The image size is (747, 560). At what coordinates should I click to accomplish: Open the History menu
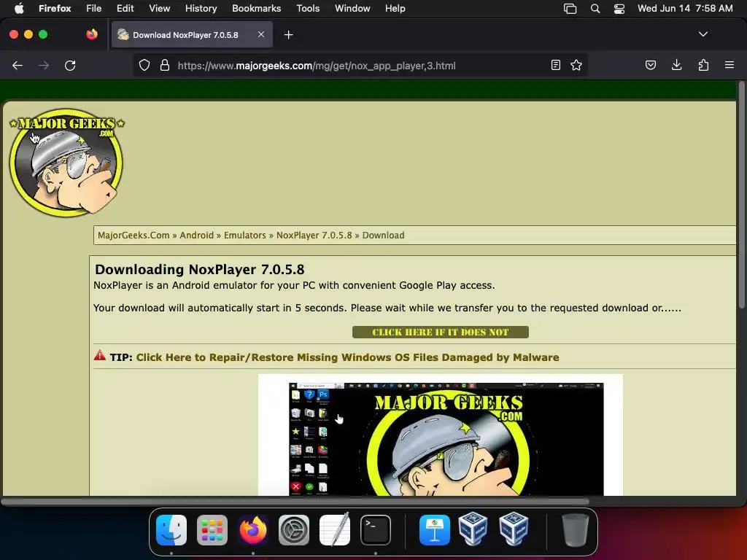(201, 9)
